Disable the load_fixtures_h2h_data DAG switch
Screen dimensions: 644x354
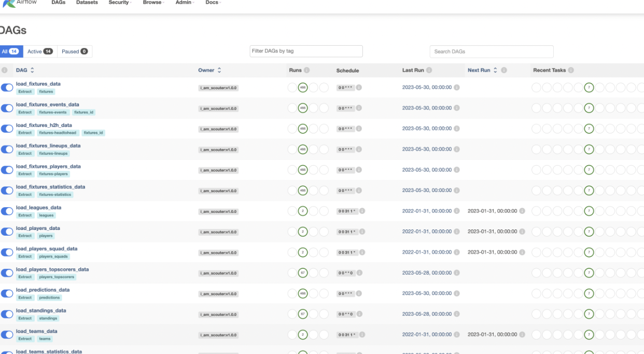[7, 129]
